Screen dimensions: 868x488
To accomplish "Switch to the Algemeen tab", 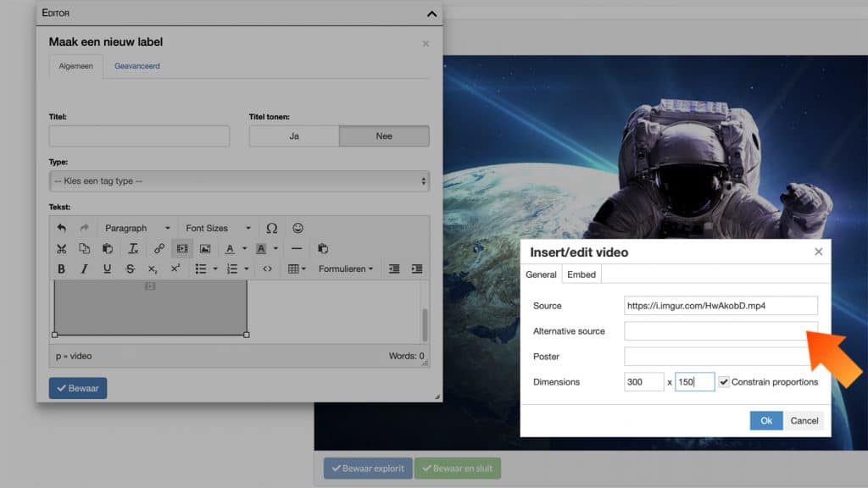I will tap(75, 66).
